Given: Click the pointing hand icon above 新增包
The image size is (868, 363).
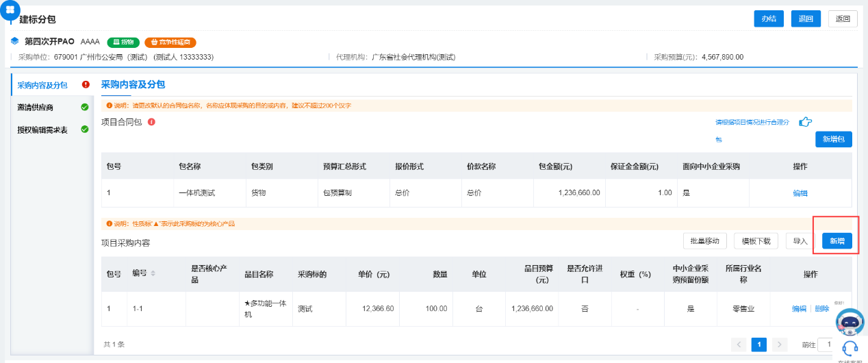Looking at the screenshot, I should tap(806, 122).
